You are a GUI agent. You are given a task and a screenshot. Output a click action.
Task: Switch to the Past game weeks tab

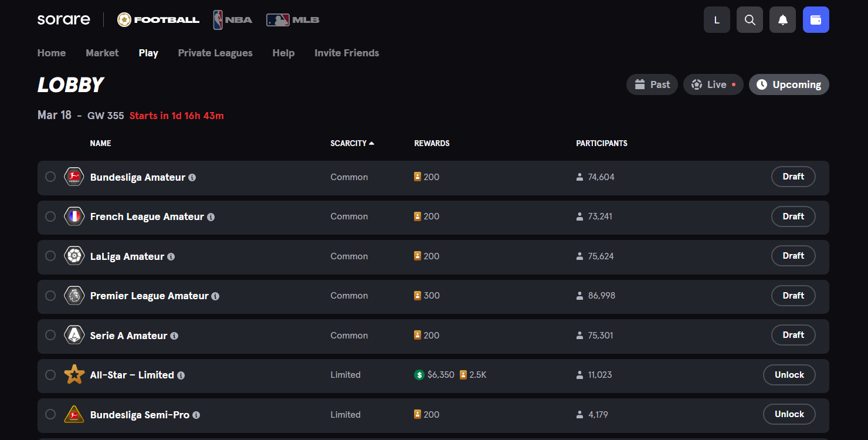coord(652,84)
